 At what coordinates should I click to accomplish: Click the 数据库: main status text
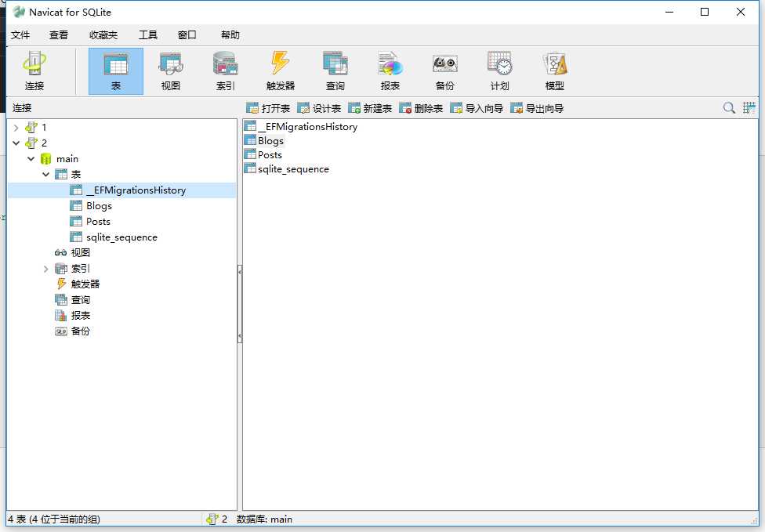coord(264,519)
